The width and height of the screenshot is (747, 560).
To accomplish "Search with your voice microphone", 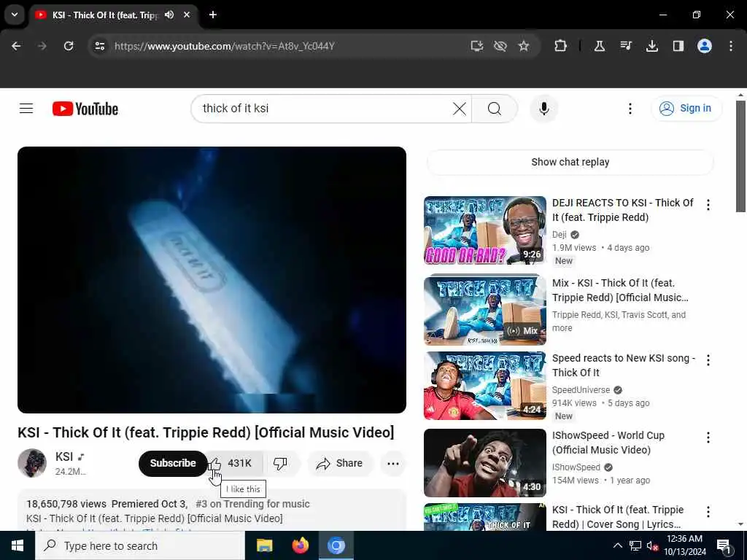I will pyautogui.click(x=544, y=109).
